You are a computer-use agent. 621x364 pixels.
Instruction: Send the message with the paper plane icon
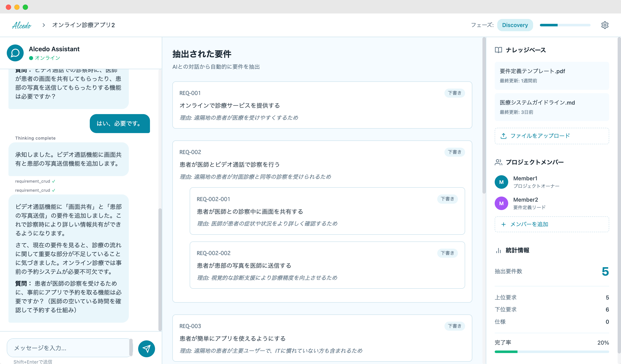(146, 348)
